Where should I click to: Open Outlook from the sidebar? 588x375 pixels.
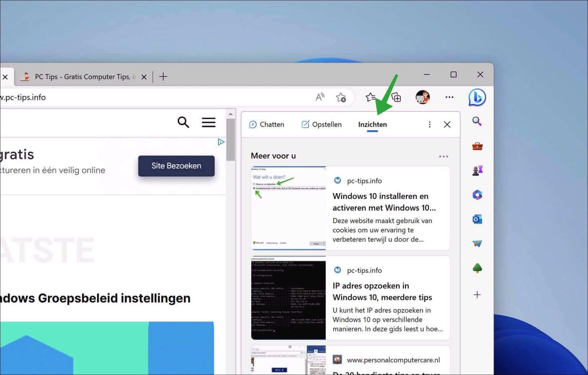click(x=477, y=219)
